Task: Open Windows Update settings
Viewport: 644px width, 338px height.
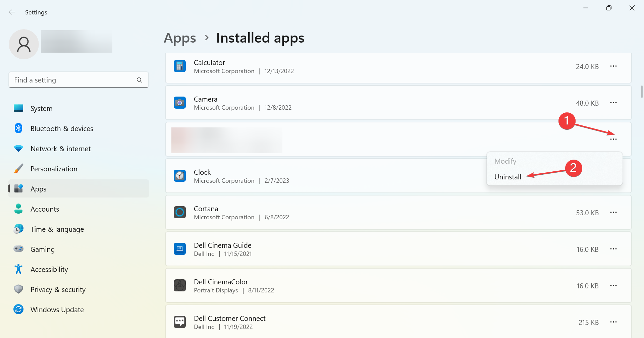Action: pos(57,310)
